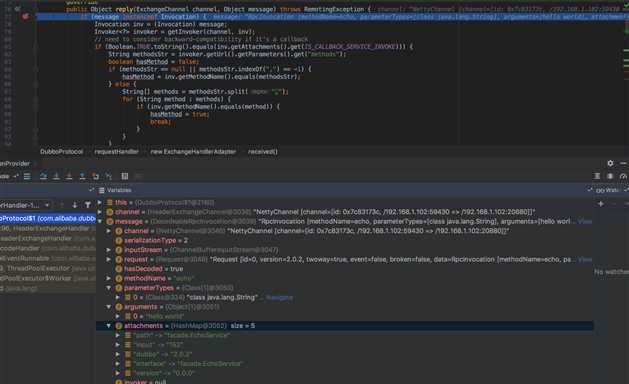The height and width of the screenshot is (384, 629).
Task: Click the down arrow next frame icon
Action: (75, 205)
